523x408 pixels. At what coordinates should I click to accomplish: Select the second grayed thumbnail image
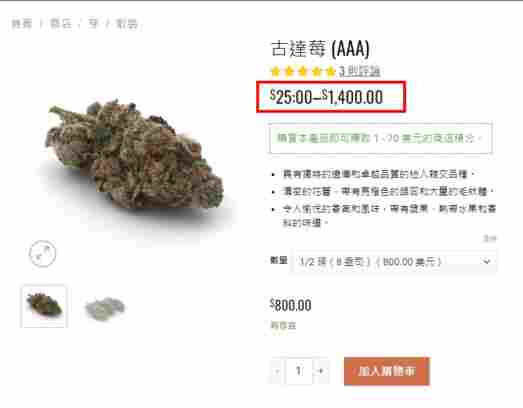[x=105, y=308]
